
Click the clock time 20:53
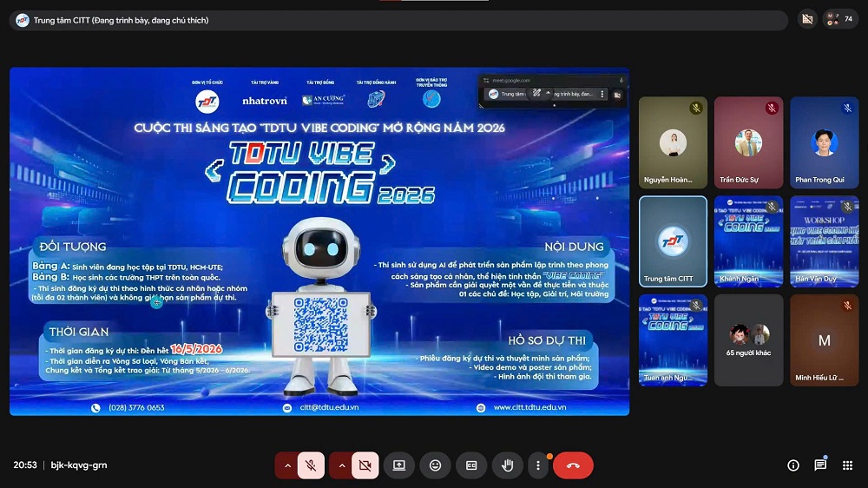tap(25, 465)
